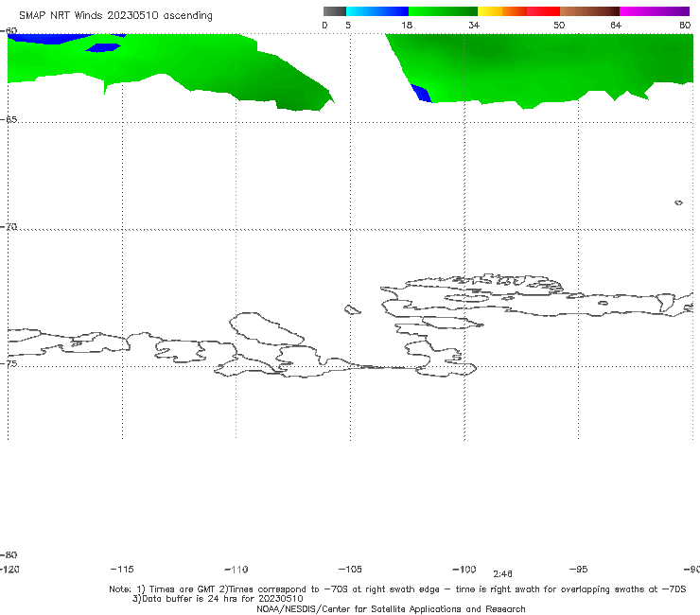Pick the red color bar segment
Viewport: 700px width, 615px height.
[x=543, y=11]
